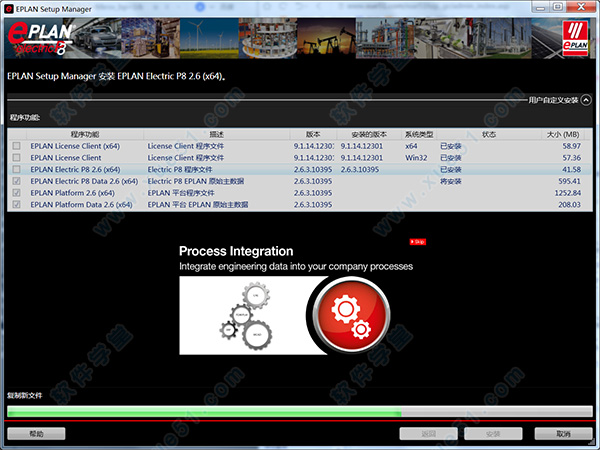This screenshot has height=450, width=600.
Task: Click the 版本 column header
Action: coord(313,133)
